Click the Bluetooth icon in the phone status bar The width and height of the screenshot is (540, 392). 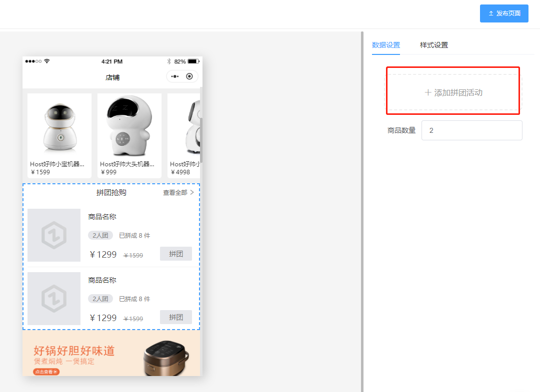[169, 61]
